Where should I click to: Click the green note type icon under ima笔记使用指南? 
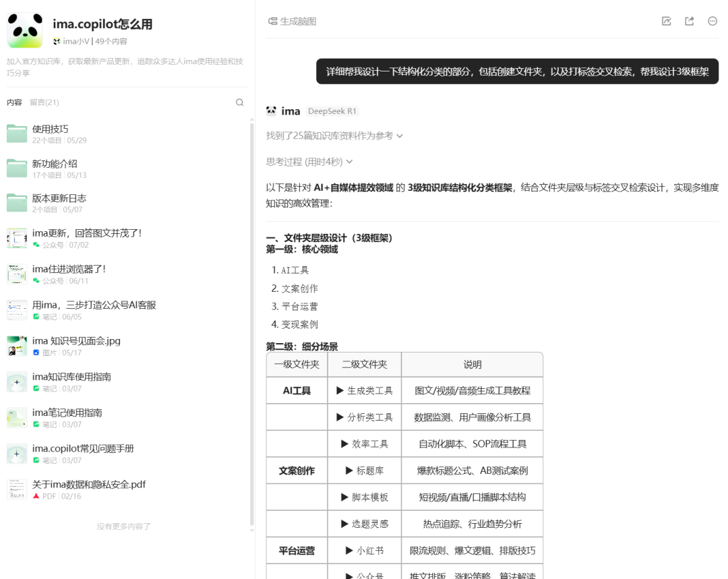pos(36,425)
